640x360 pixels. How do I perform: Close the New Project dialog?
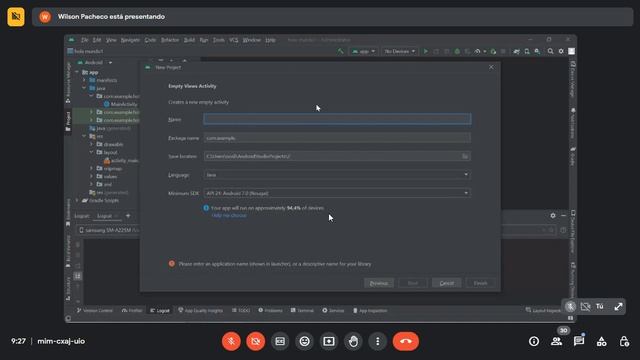click(491, 67)
